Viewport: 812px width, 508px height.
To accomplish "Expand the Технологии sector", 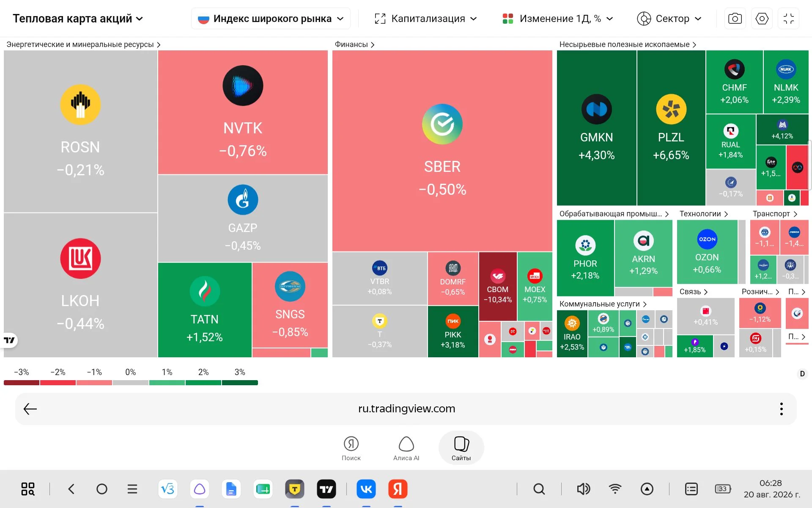I will pos(704,214).
